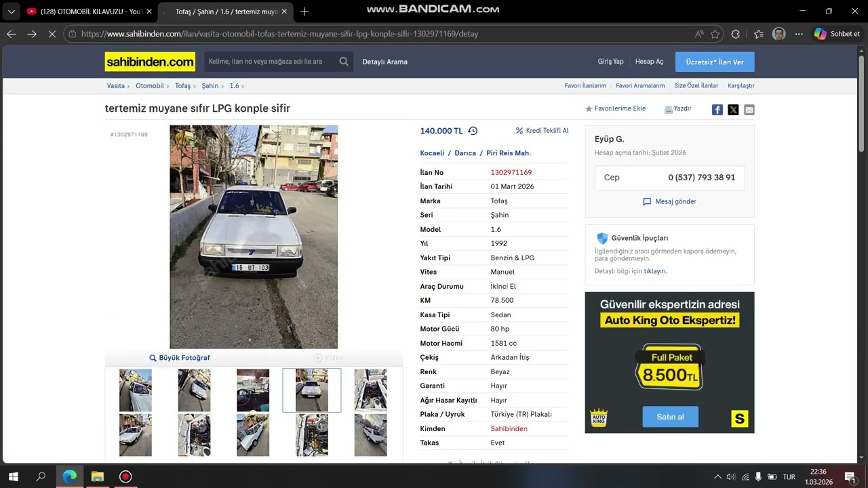Click Ücretsiz İlan Ver button
868x488 pixels.
coord(715,62)
